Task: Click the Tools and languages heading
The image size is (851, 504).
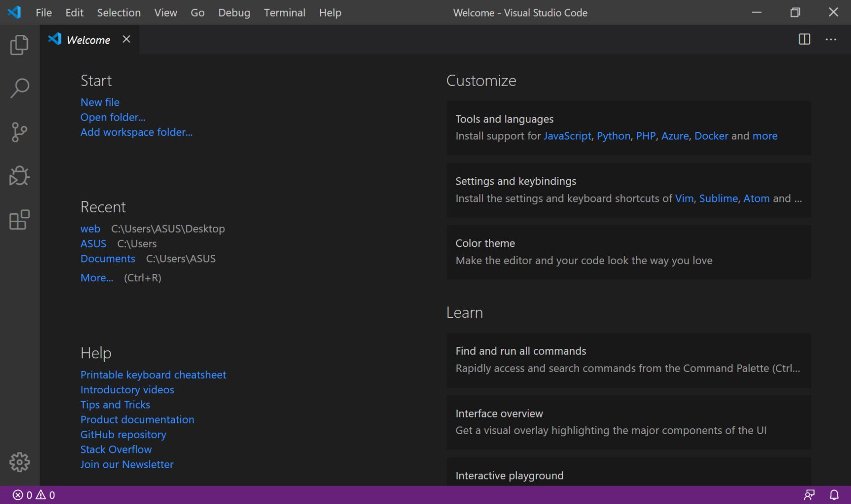Action: 504,119
